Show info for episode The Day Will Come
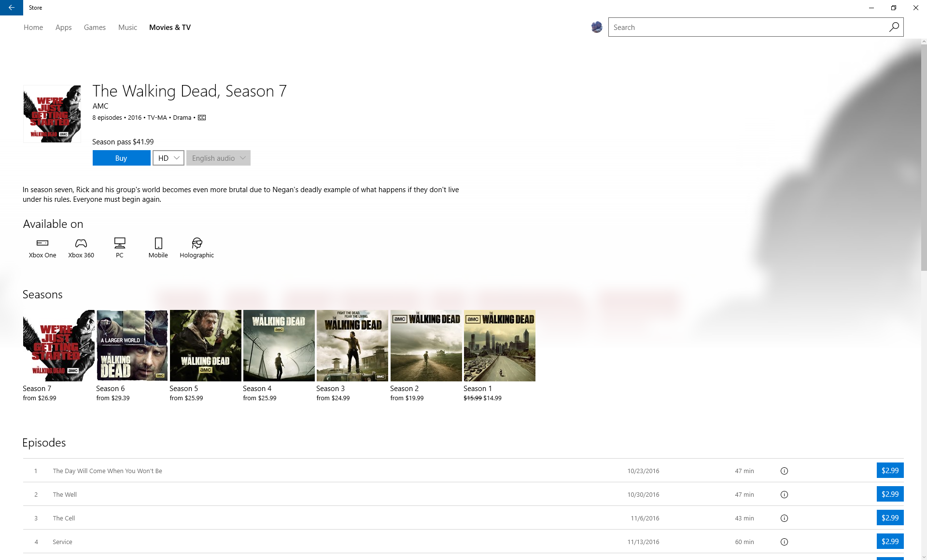 784,471
